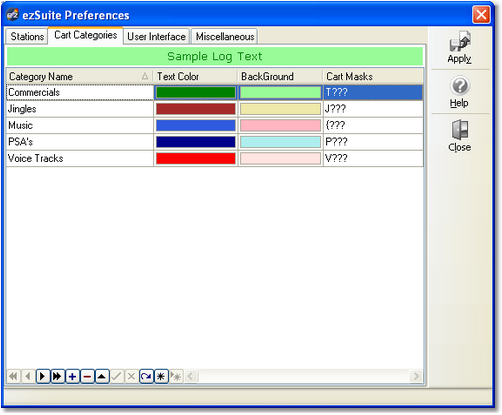Click the Cart Masks column header
502x415 pixels.
[373, 76]
